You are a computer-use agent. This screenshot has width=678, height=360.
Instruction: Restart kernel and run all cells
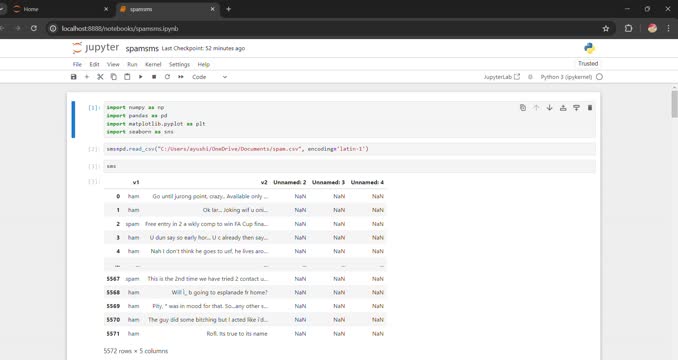pyautogui.click(x=181, y=77)
